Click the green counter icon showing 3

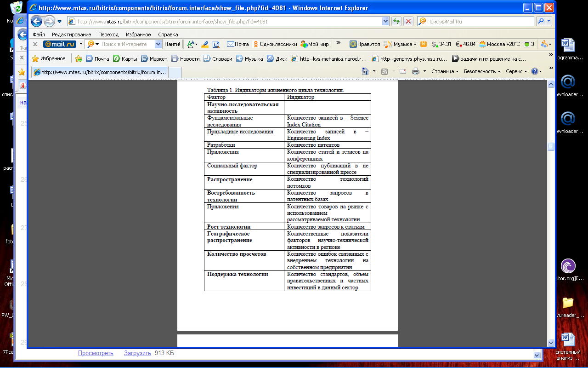pos(529,44)
